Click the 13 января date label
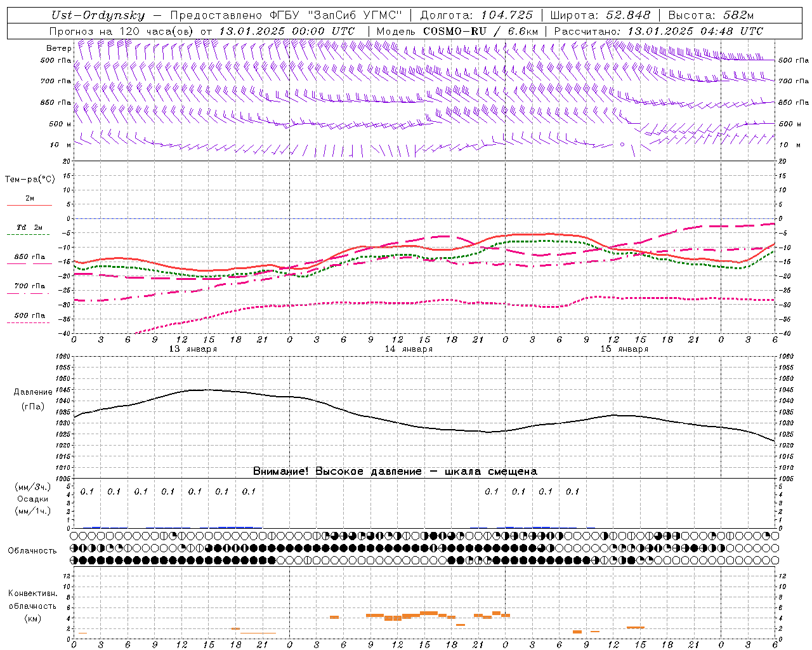Screen dimensions: 812x650 point(193,349)
